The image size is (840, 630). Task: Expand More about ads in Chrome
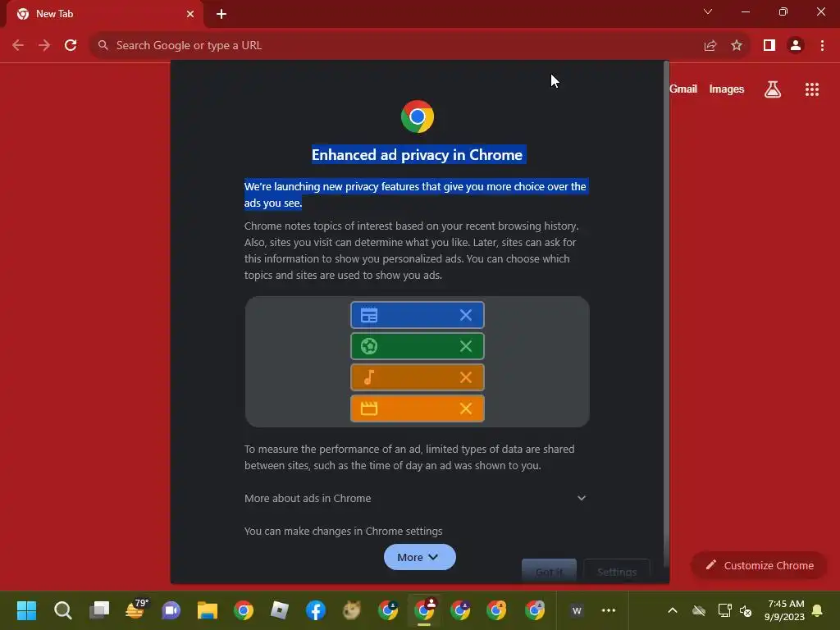click(x=416, y=498)
